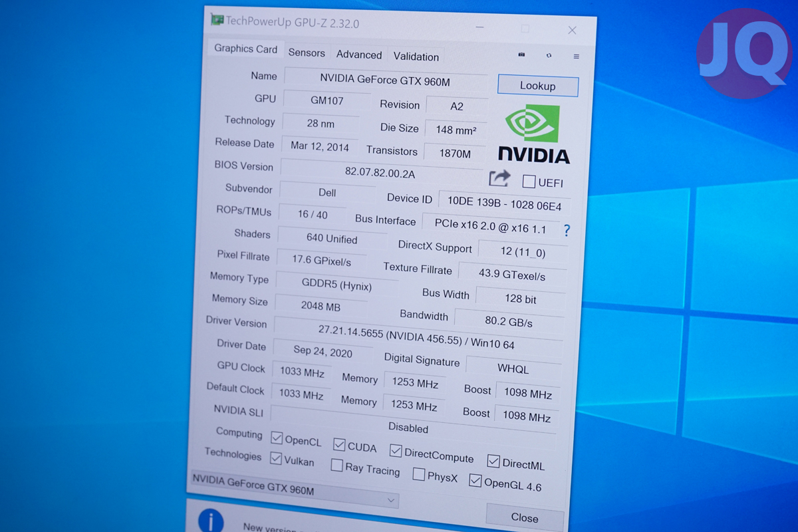The width and height of the screenshot is (798, 532).
Task: Click the Pixel Fillrate field 17.6 GPixel/s
Action: 321,261
